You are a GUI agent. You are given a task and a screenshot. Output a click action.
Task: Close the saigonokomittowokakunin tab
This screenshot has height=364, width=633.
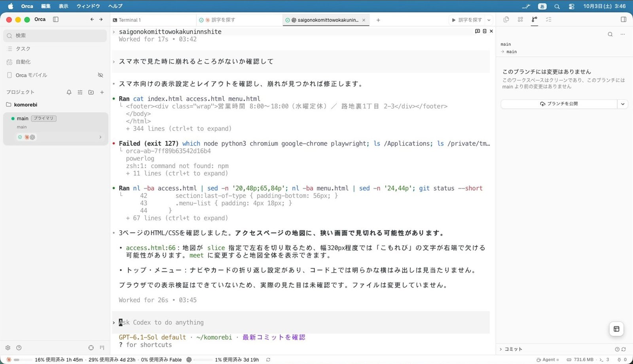pyautogui.click(x=364, y=20)
